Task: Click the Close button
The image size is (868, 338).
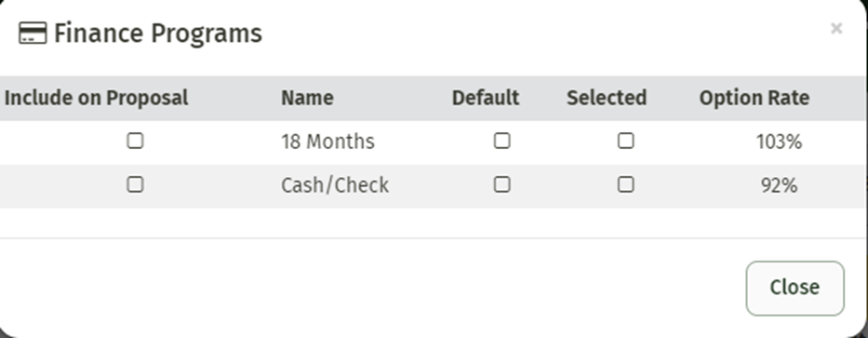Action: tap(795, 288)
